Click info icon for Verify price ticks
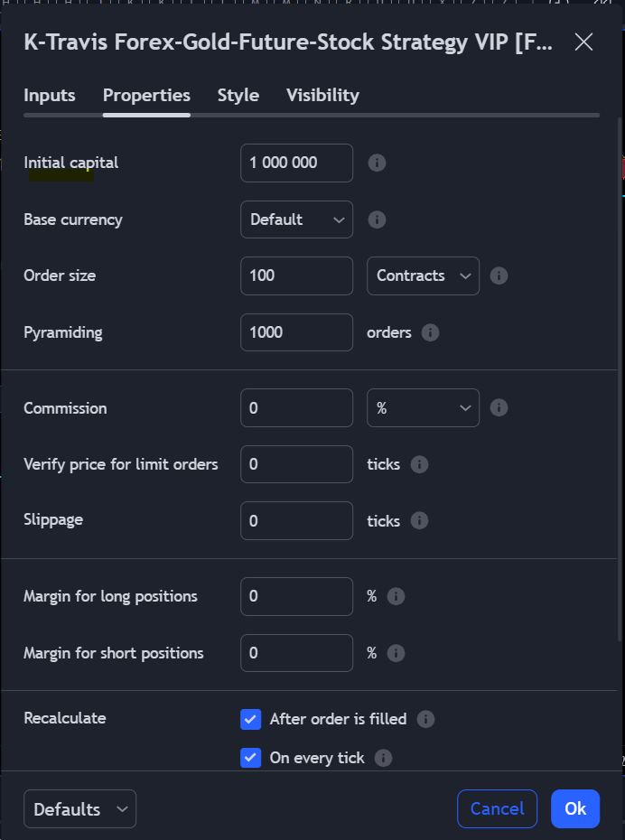Viewport: 625px width, 840px height. (419, 464)
